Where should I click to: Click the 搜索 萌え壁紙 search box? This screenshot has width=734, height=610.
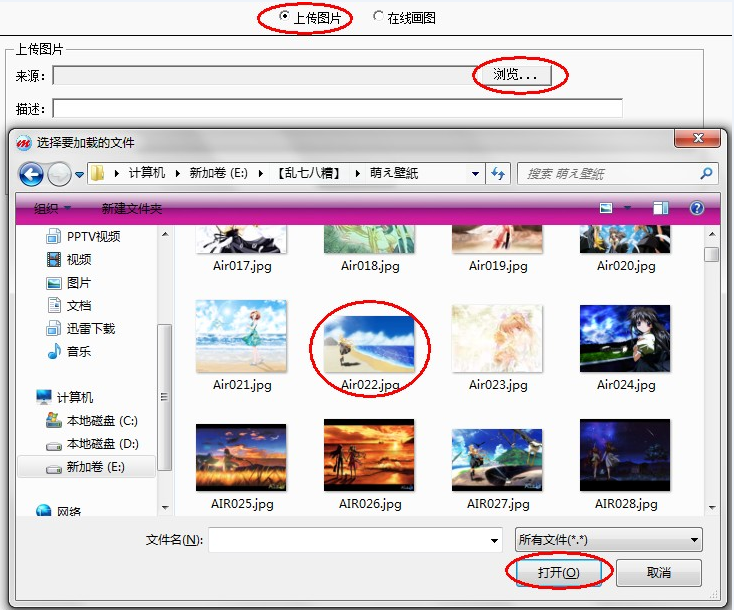point(609,174)
